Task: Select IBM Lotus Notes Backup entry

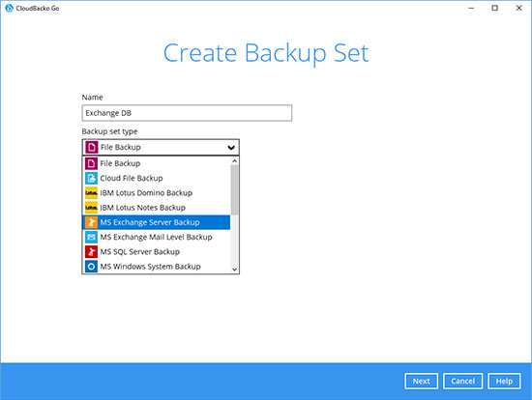Action: pyautogui.click(x=156, y=208)
